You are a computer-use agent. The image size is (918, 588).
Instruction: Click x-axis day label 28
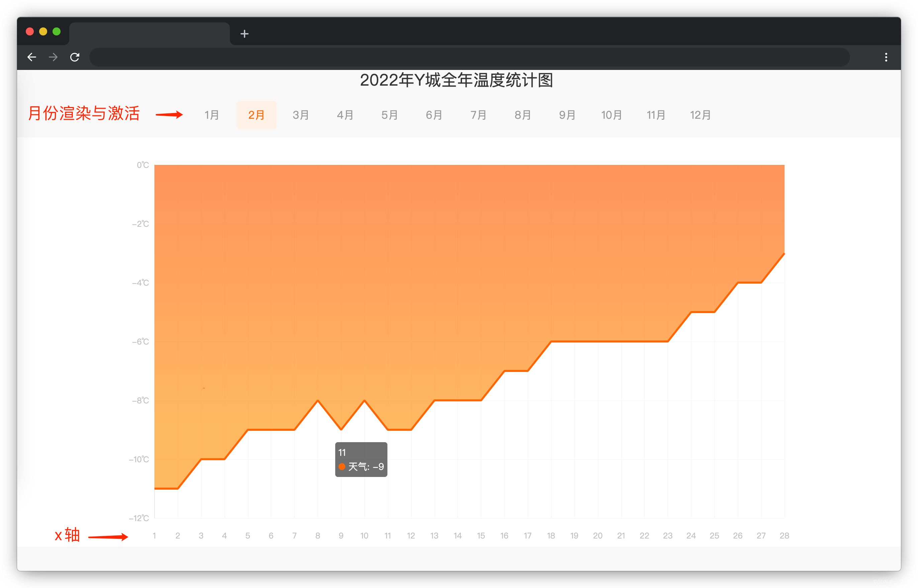tap(784, 536)
